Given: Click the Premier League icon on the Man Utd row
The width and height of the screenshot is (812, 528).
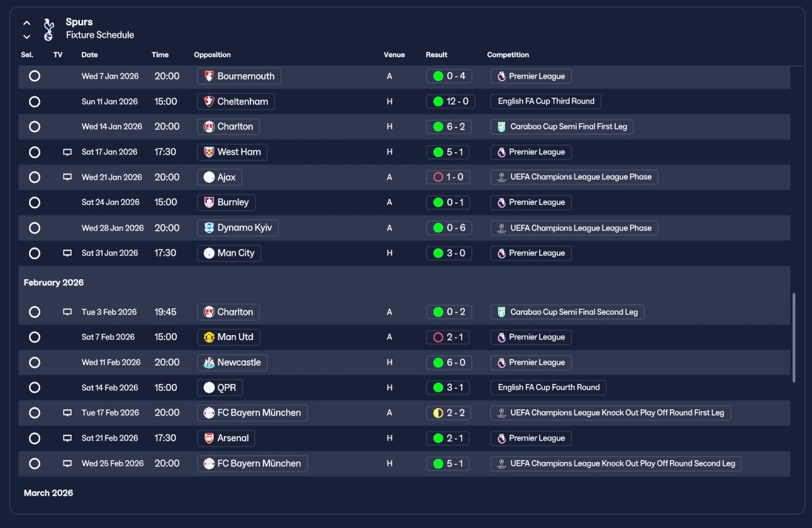Looking at the screenshot, I should coord(501,337).
